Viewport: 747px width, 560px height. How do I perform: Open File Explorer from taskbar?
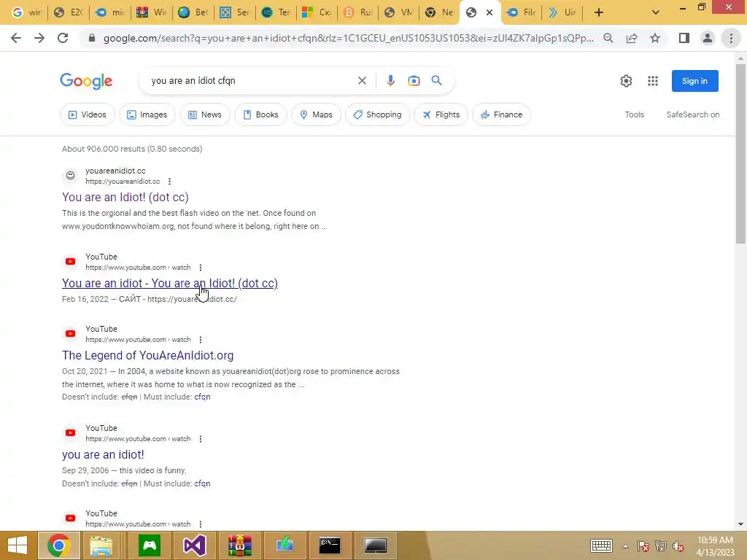pos(101,545)
